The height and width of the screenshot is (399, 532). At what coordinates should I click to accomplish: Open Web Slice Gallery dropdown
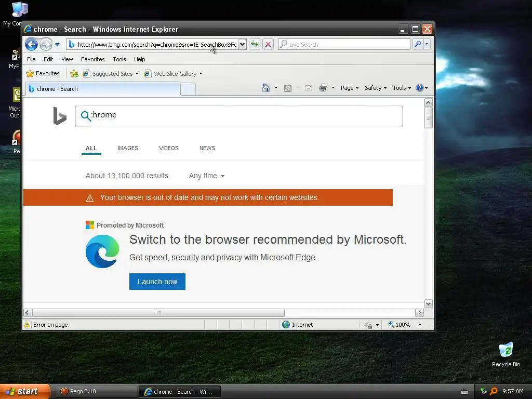[173, 74]
